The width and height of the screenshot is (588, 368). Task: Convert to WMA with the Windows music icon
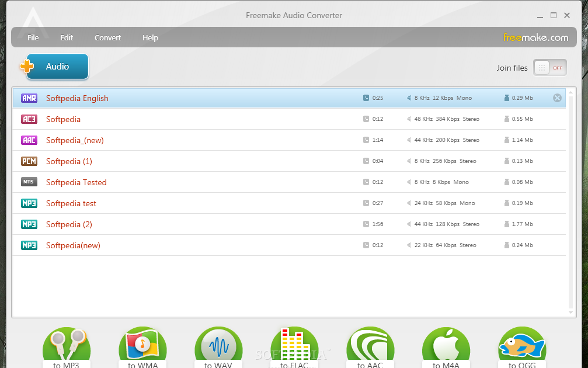click(142, 348)
